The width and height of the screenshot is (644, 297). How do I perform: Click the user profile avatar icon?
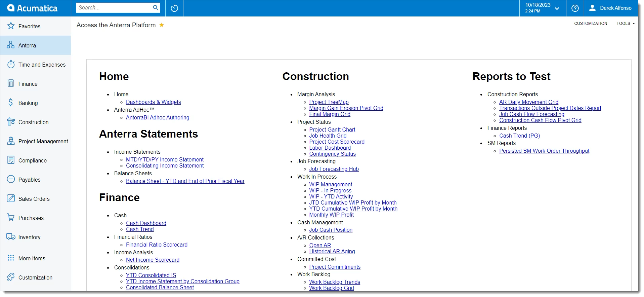(592, 8)
